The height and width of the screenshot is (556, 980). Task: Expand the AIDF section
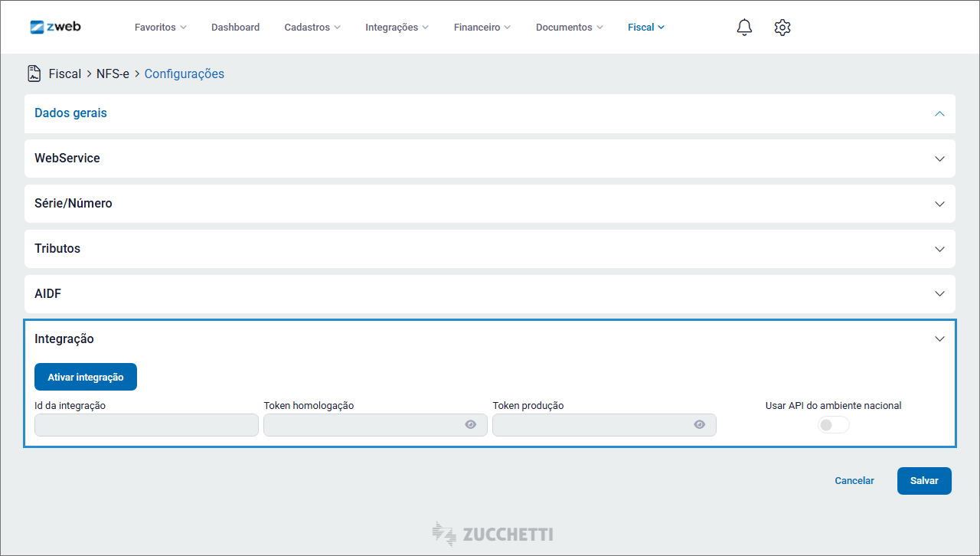pos(939,294)
